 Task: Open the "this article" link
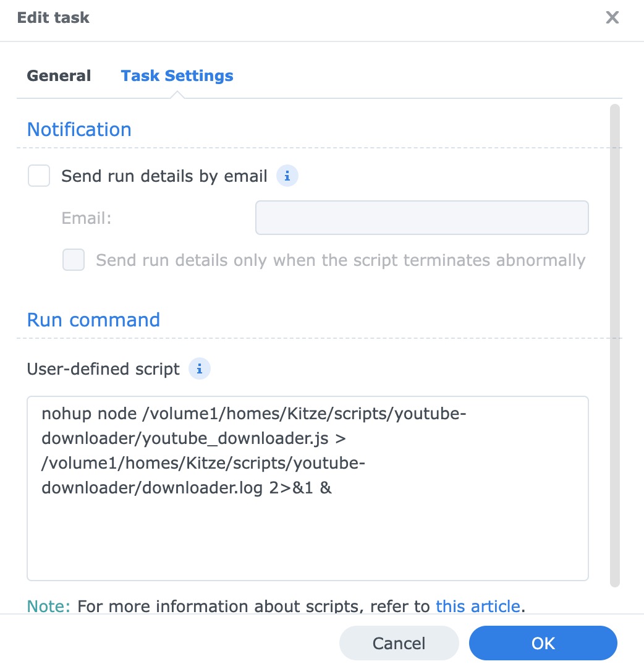(478, 606)
